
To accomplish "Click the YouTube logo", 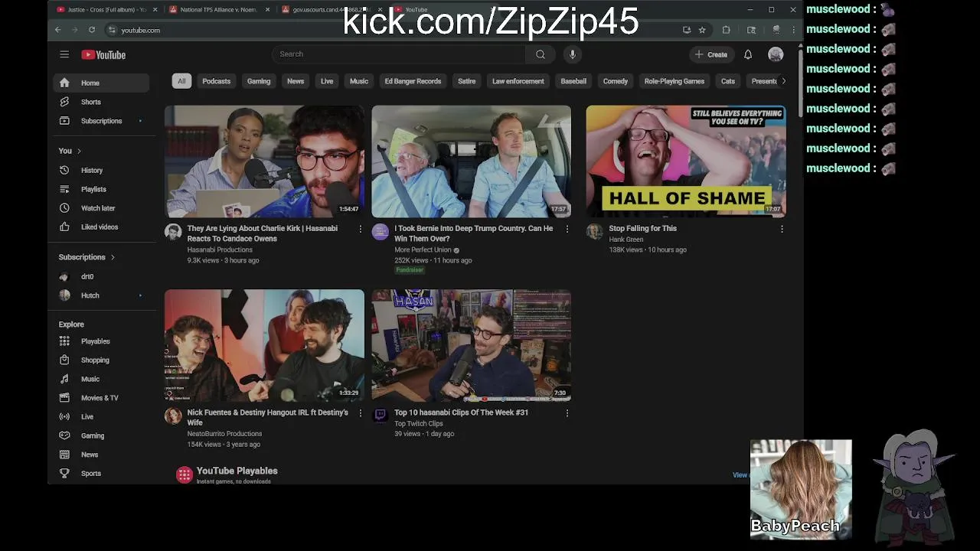I will coord(103,54).
